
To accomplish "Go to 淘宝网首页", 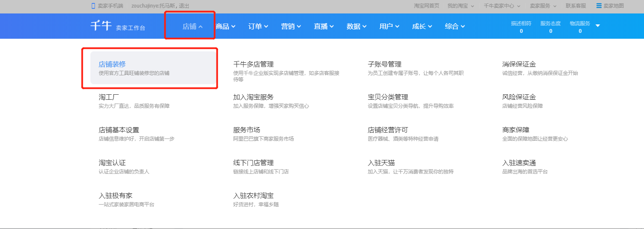I will [427, 6].
